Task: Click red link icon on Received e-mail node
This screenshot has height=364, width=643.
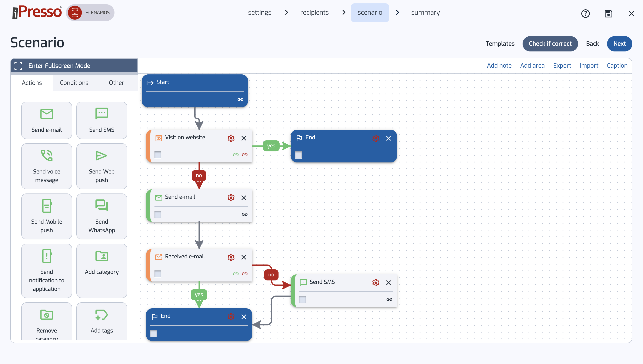Action: [x=244, y=274]
